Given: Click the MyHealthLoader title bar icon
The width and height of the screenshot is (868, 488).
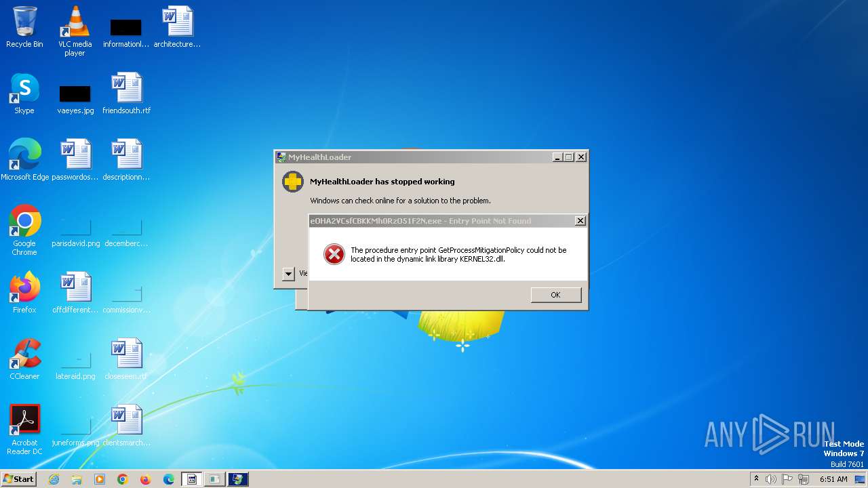Looking at the screenshot, I should [281, 157].
